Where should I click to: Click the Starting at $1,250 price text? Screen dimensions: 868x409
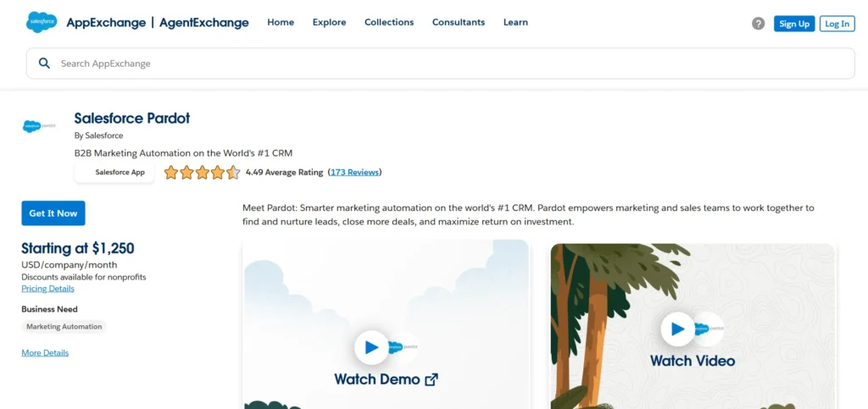coord(77,248)
